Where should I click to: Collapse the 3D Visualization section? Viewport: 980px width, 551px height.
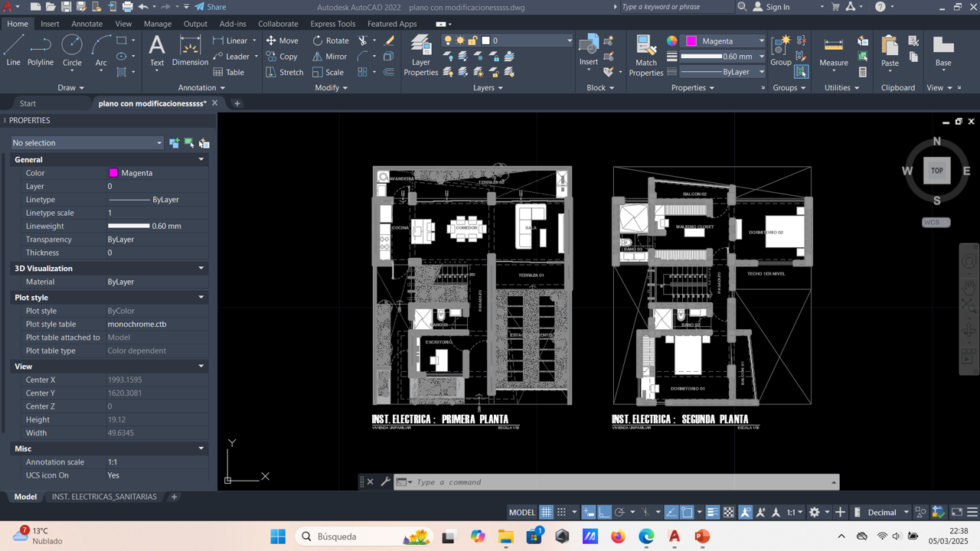tap(201, 268)
